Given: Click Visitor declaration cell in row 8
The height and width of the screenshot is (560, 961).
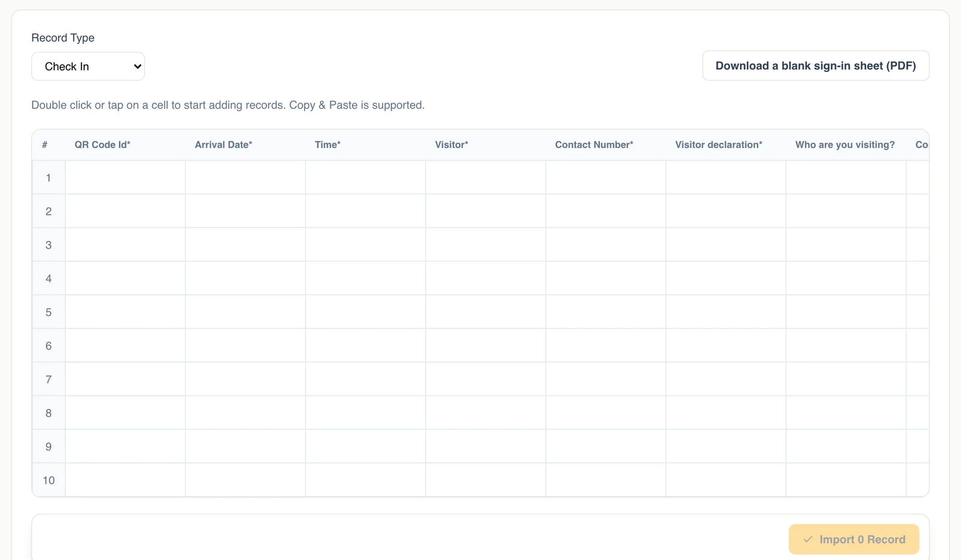Looking at the screenshot, I should coord(726,413).
